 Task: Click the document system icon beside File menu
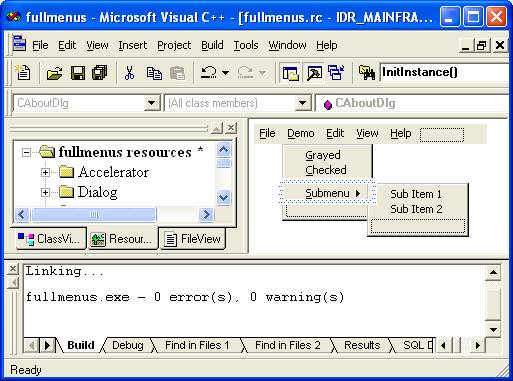pos(19,44)
